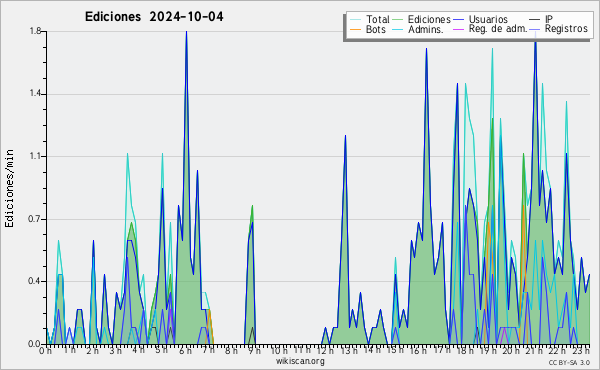Image resolution: width=600 pixels, height=370 pixels.
Task: Click the y-axis value 0.4
Action: click(x=35, y=281)
